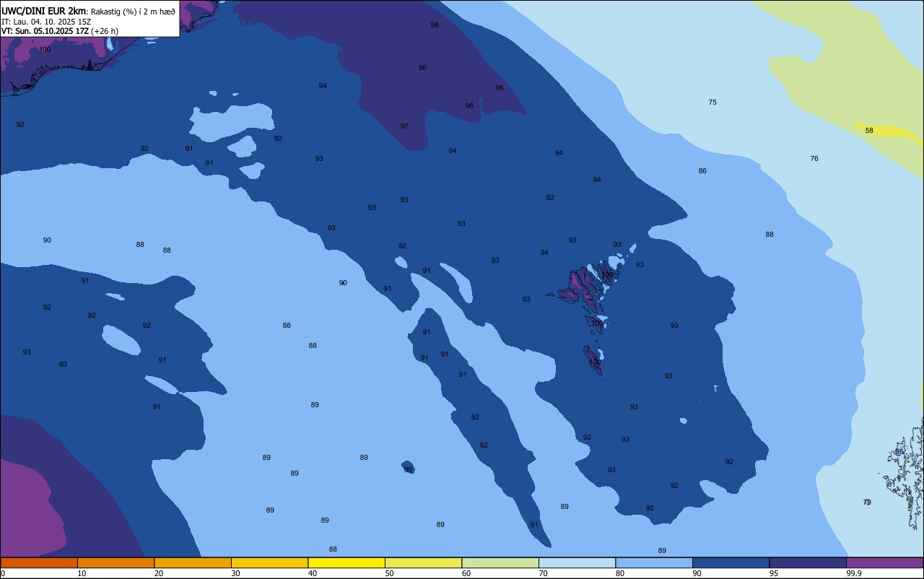Pick the 50–60 legend color segment

[x=423, y=562]
